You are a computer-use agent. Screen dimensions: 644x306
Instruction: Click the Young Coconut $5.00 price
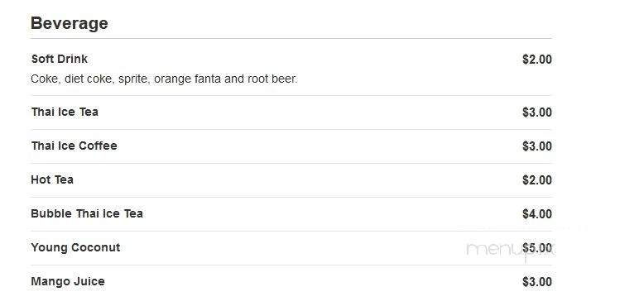coord(536,248)
